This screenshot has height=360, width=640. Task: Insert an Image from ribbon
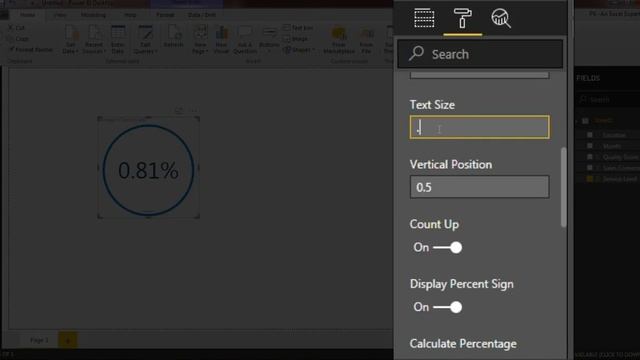(296, 39)
